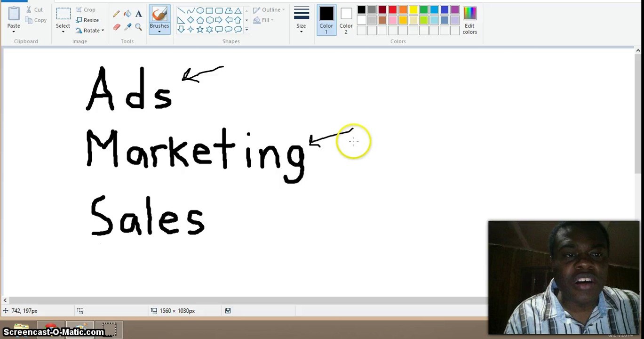Choose the Triangle shape
Screen dimensions: 644x339
coord(238,10)
